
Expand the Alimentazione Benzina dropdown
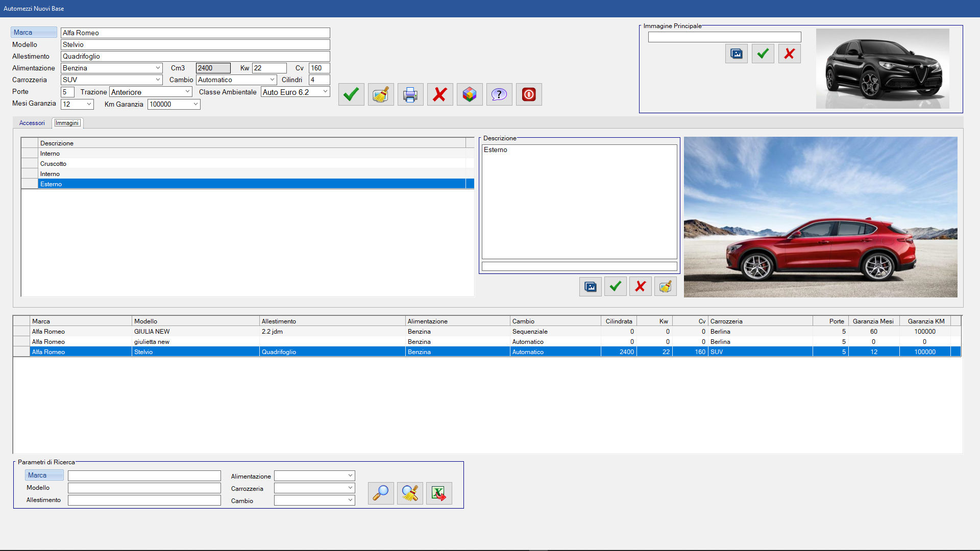(158, 68)
